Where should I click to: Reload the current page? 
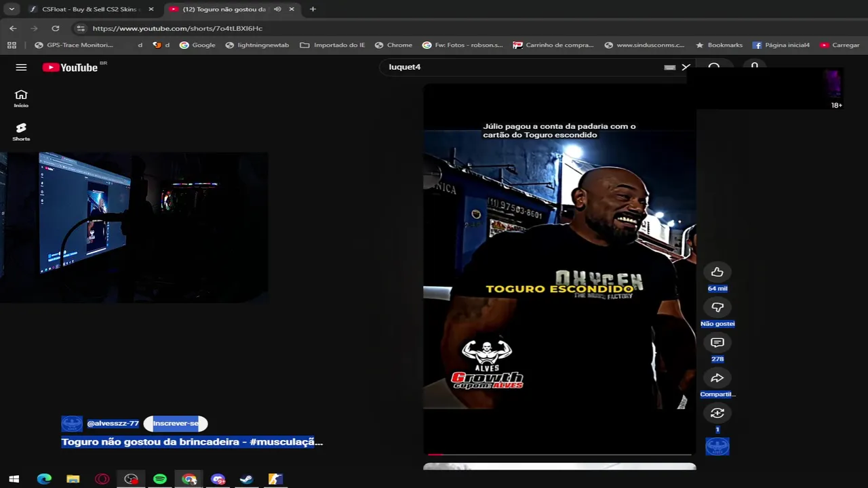56,28
